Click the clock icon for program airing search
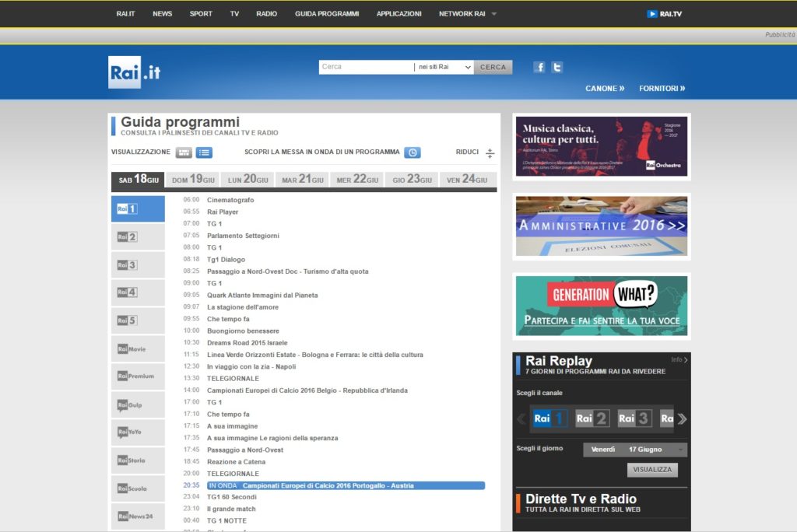The height and width of the screenshot is (532, 797). coord(413,152)
